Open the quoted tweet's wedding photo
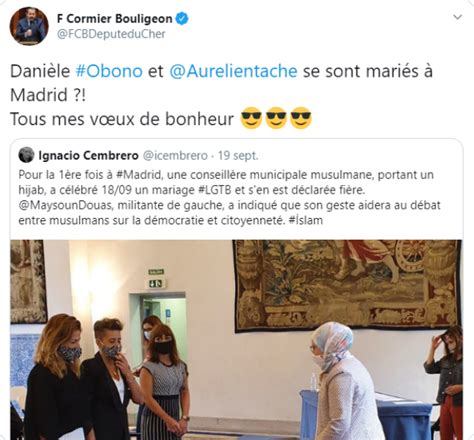Image resolution: width=474 pixels, height=440 pixels. (x=236, y=340)
